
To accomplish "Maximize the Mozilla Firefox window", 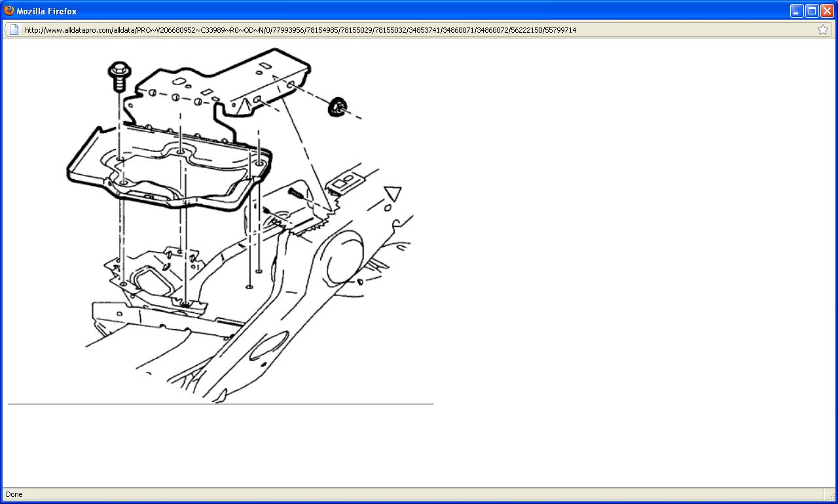I will click(x=812, y=11).
